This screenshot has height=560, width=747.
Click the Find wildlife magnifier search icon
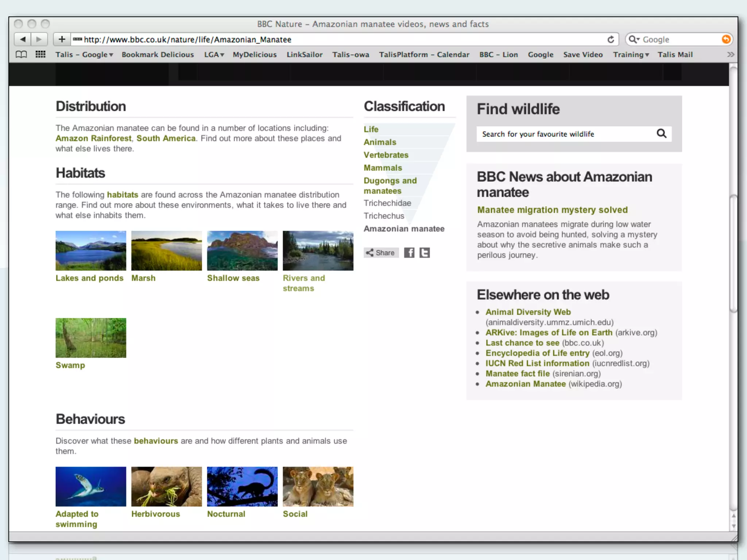661,134
